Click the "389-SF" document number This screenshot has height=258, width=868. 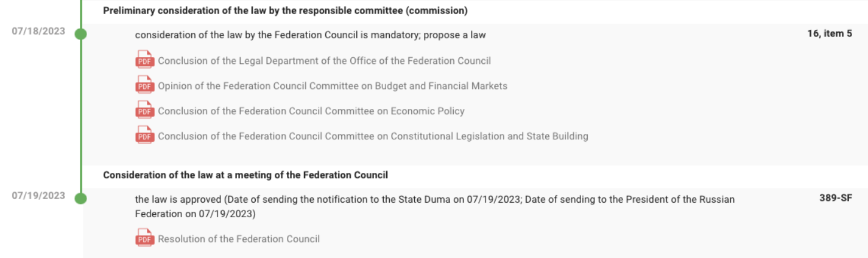(x=836, y=198)
